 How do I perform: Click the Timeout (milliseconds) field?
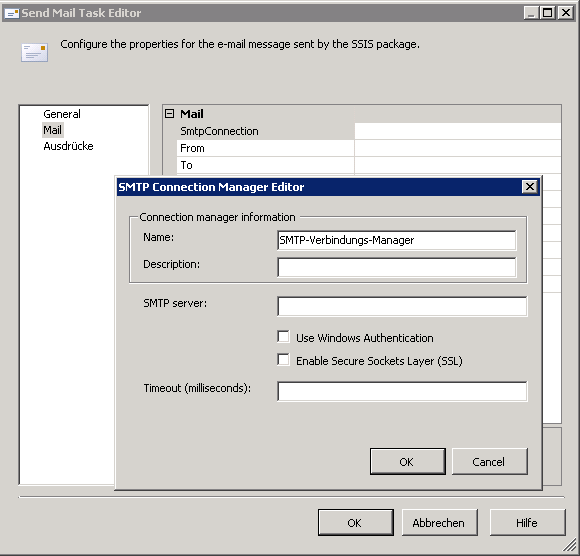point(402,391)
